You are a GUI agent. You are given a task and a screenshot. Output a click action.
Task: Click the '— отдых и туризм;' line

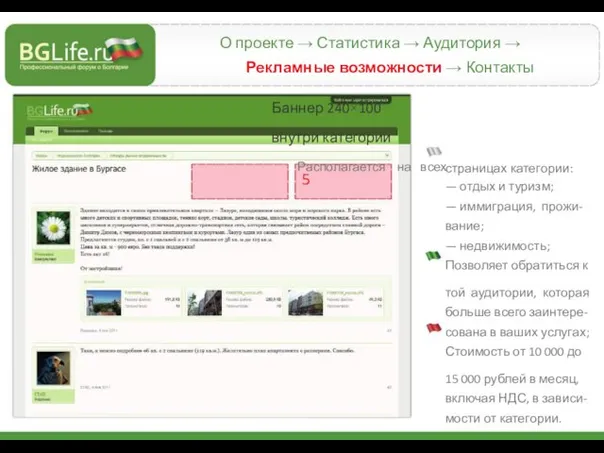(x=500, y=186)
